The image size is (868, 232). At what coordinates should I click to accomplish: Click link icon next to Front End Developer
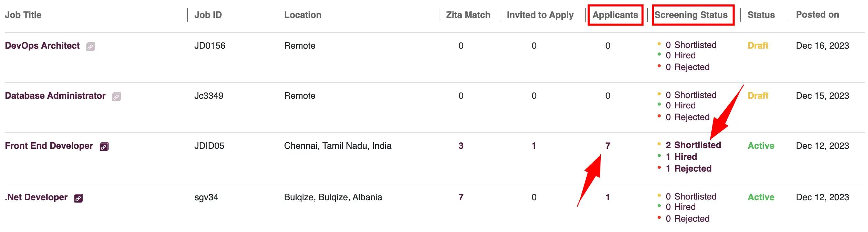[104, 147]
